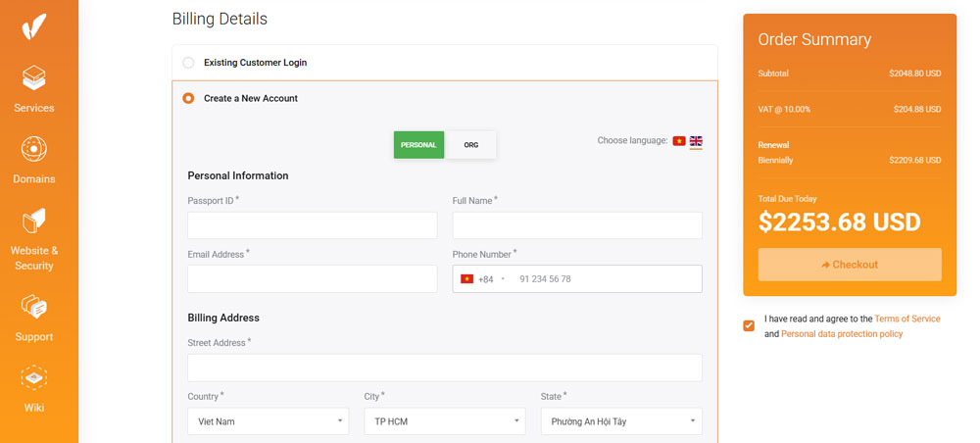Viewport: 980px width, 443px height.
Task: Click the Website & Security label in the sidebar
Action: click(x=33, y=258)
